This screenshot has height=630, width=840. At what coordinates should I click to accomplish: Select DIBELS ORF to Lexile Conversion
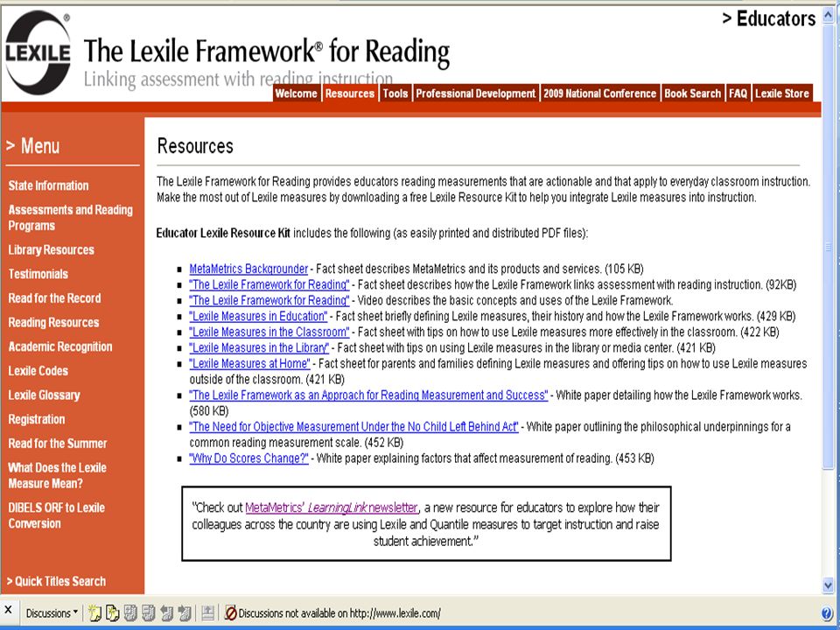click(x=56, y=515)
